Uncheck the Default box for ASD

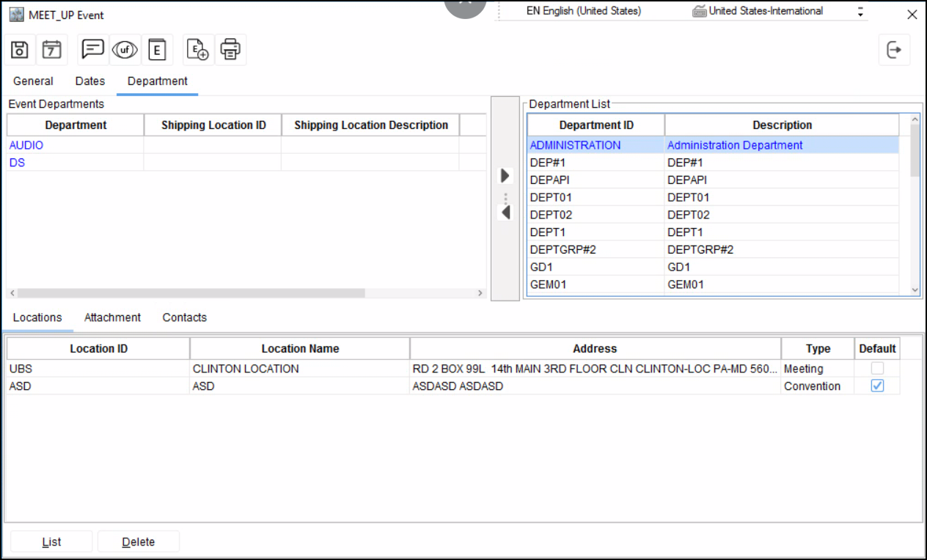pos(877,386)
